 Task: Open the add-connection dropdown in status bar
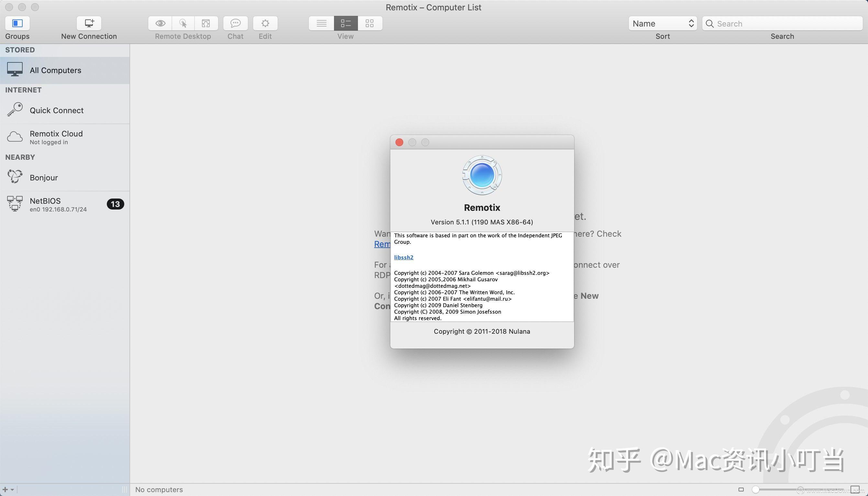coord(11,489)
